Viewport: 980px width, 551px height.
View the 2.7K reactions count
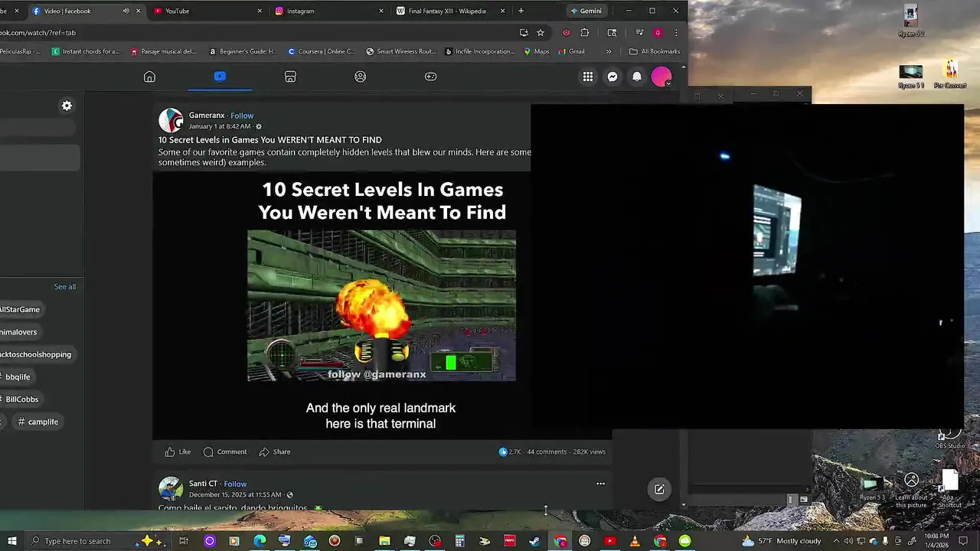click(x=510, y=452)
